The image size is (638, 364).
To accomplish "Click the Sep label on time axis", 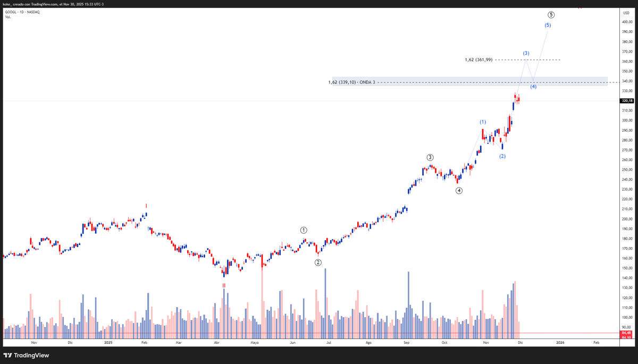I will [x=406, y=343].
